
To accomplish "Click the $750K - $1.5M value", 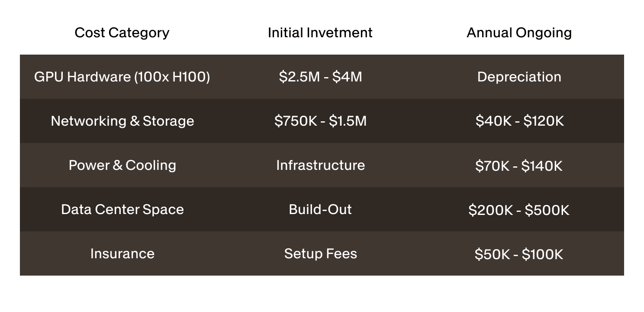I will pyautogui.click(x=320, y=121).
